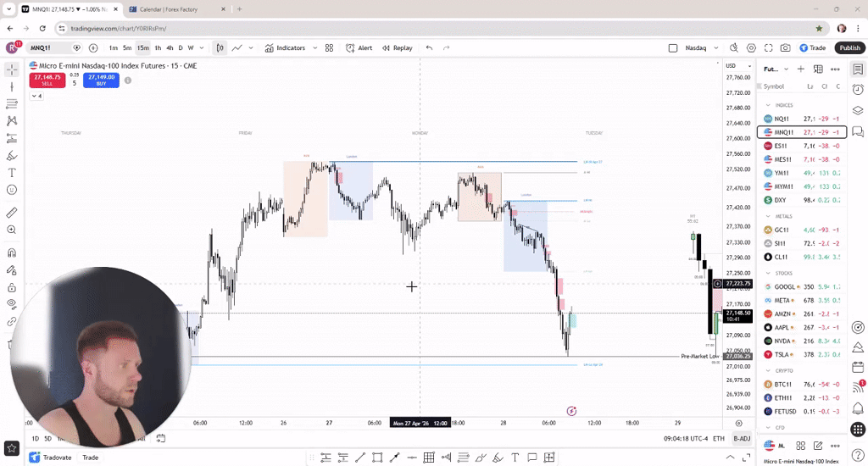Add symbol compare plus icon
The width and height of the screenshot is (868, 466).
[93, 48]
